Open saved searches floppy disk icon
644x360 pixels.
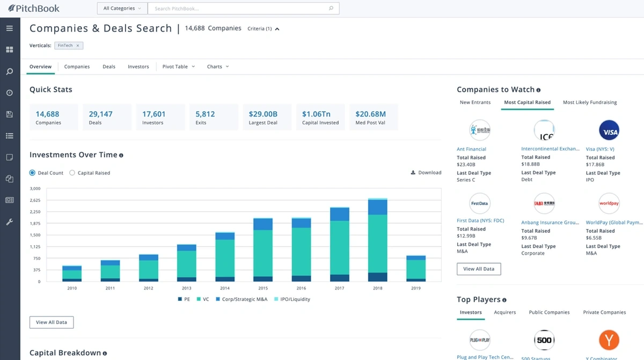click(9, 114)
